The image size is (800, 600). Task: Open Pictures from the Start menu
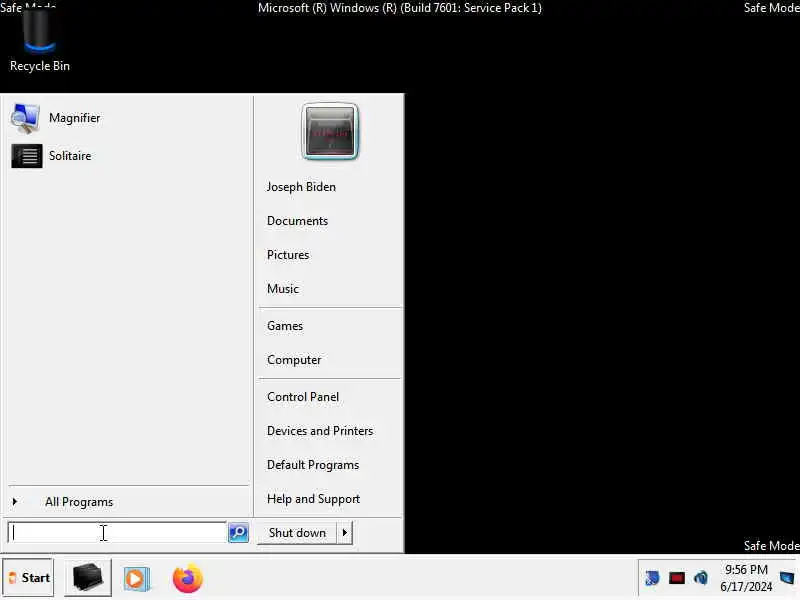pyautogui.click(x=288, y=255)
